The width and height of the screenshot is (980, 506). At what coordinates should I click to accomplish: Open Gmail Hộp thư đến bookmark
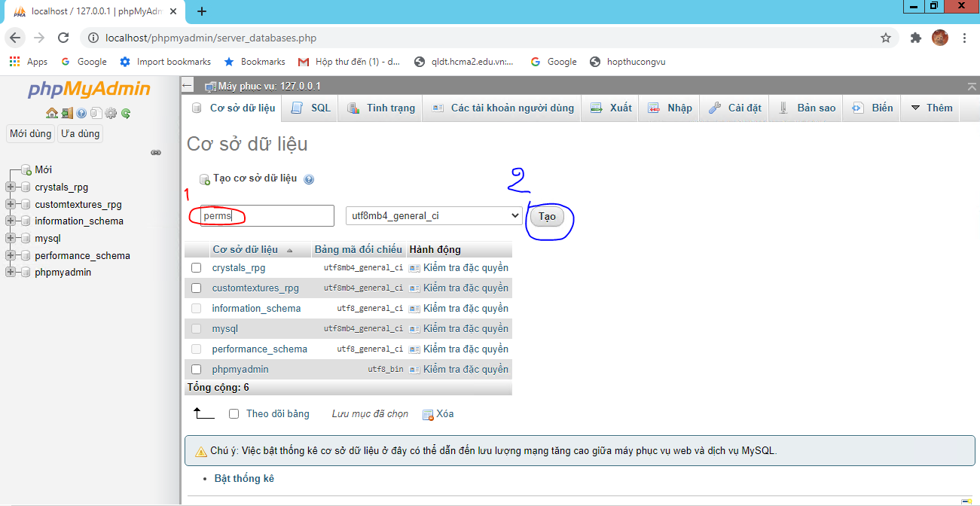point(350,62)
